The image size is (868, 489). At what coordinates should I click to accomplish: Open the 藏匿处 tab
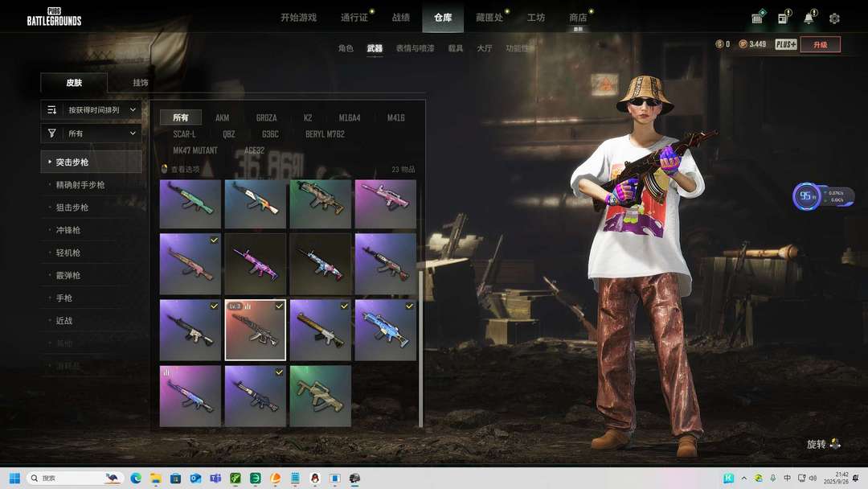(x=489, y=17)
